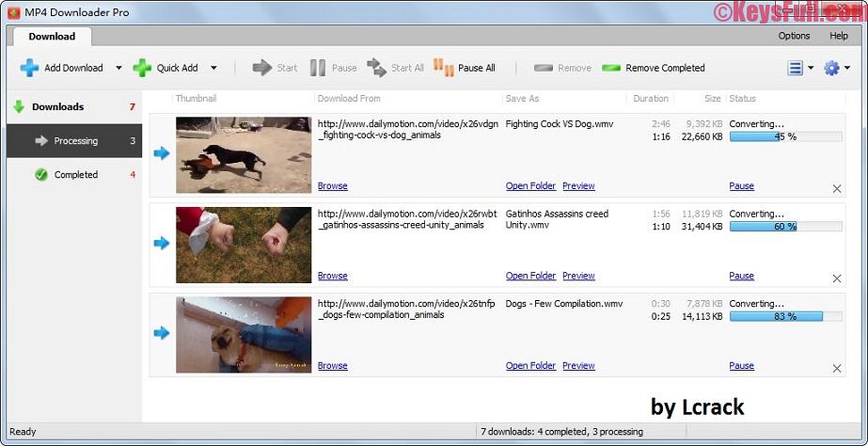Pause the 60 % converting download
Viewport: 868px width, 446px height.
(742, 276)
